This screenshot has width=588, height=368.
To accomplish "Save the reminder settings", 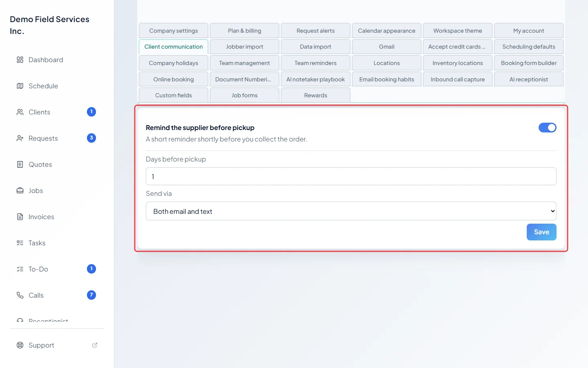I will click(541, 232).
